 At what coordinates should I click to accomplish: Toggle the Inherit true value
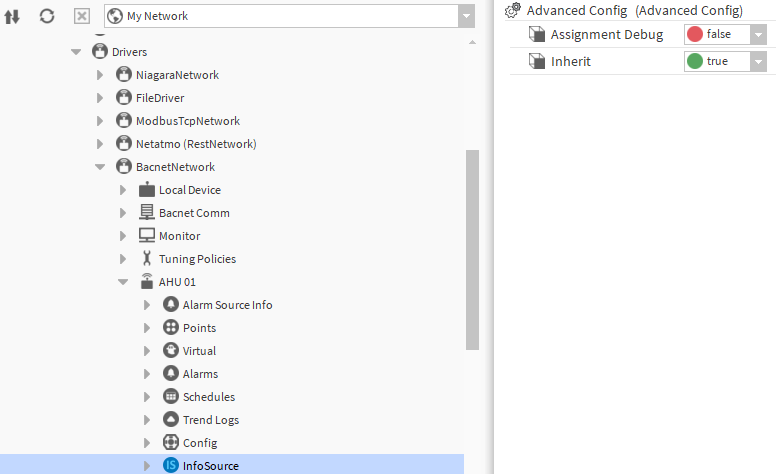pyautogui.click(x=715, y=62)
